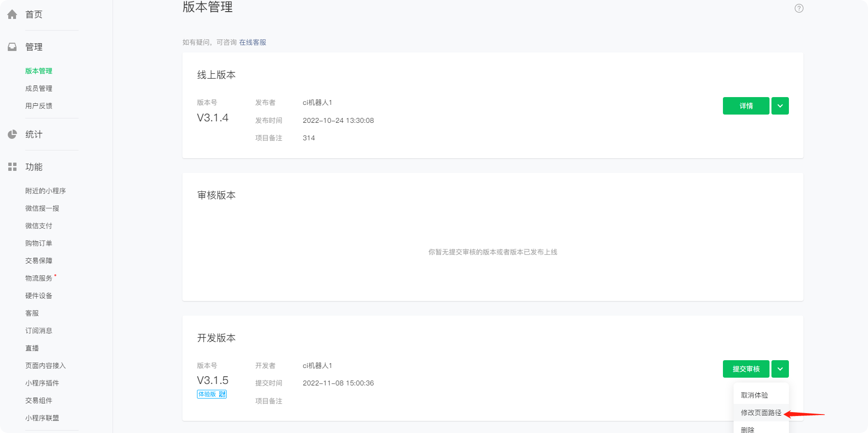This screenshot has height=433, width=868.
Task: Click submit time 2022-11-08 15:00:36
Action: [x=338, y=383]
